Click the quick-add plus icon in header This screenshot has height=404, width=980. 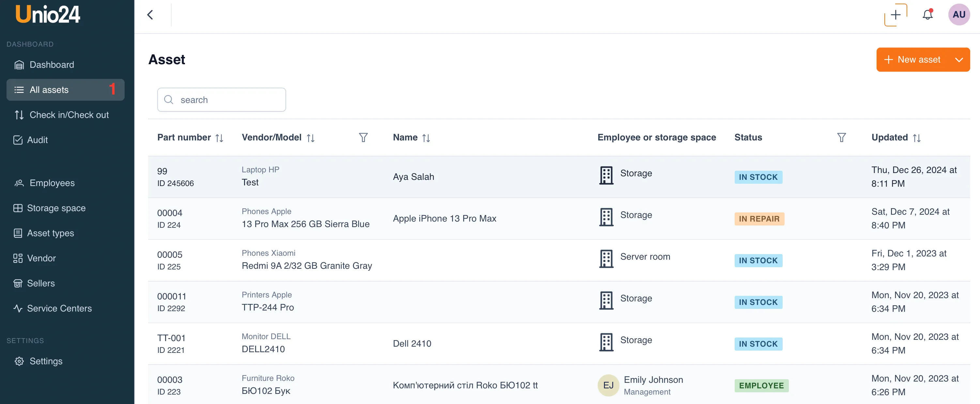(896, 15)
